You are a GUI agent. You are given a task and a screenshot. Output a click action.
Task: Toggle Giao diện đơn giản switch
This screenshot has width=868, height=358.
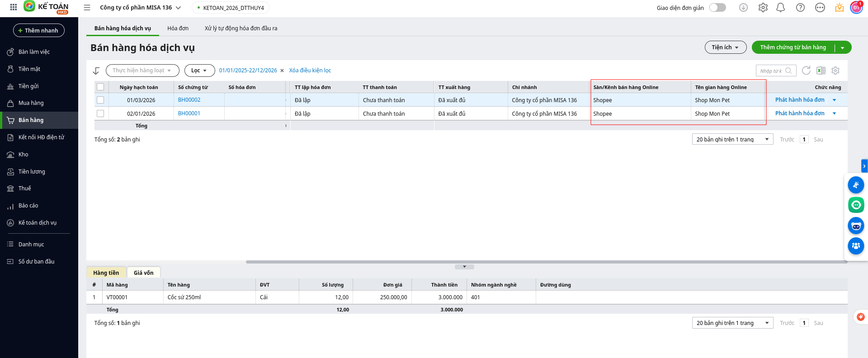click(x=717, y=8)
